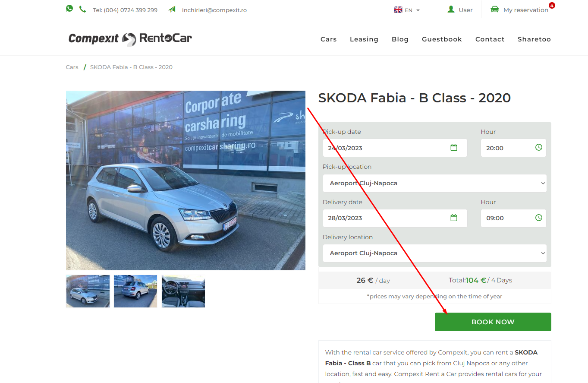Viewport: 588px width, 383px height.
Task: Open the Contact menu item
Action: [490, 39]
